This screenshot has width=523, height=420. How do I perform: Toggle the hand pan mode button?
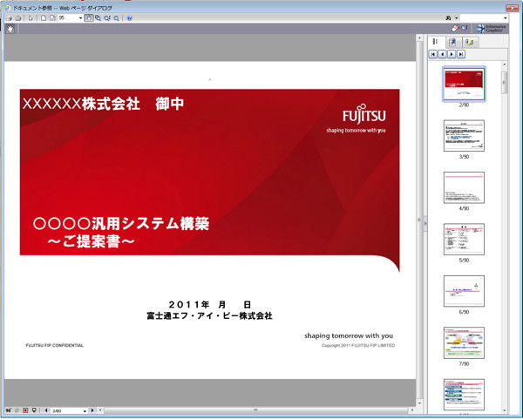[89, 18]
